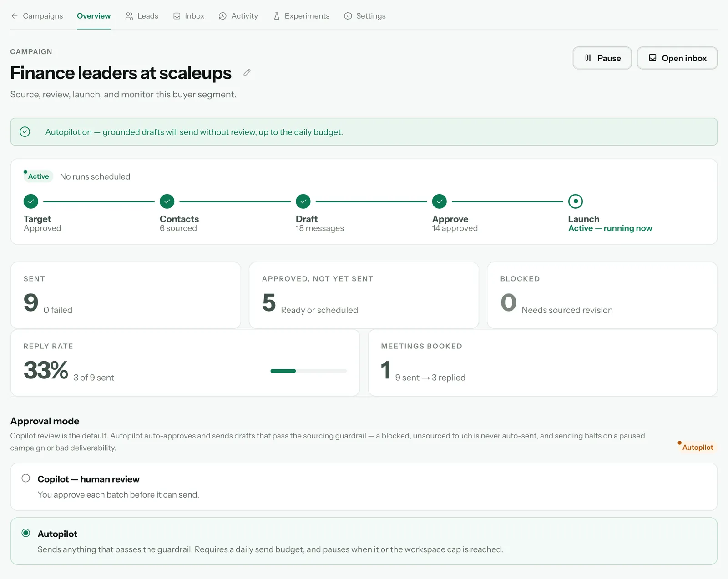Screen dimensions: 728x579
Task: Select Copilot human review radio button
Action: tap(26, 478)
